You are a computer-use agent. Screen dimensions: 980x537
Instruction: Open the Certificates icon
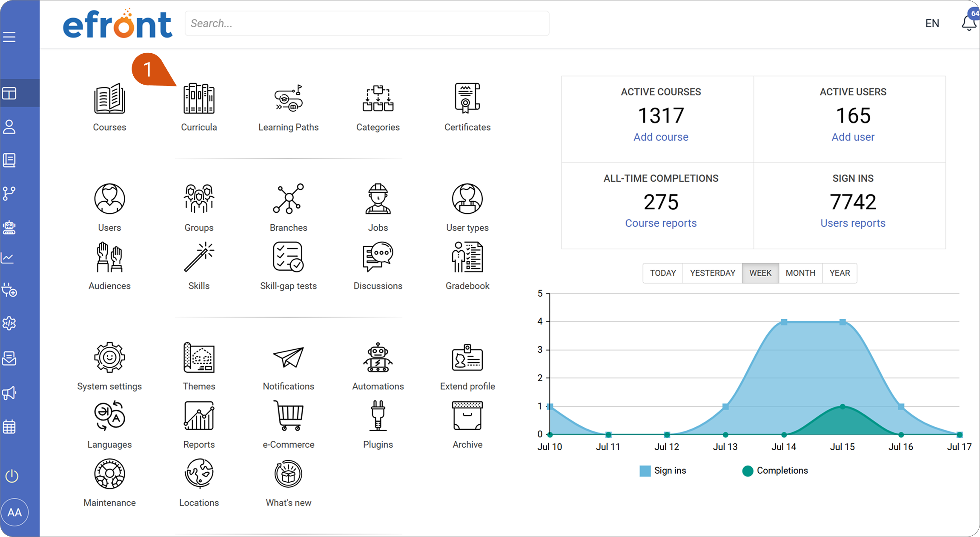click(467, 99)
